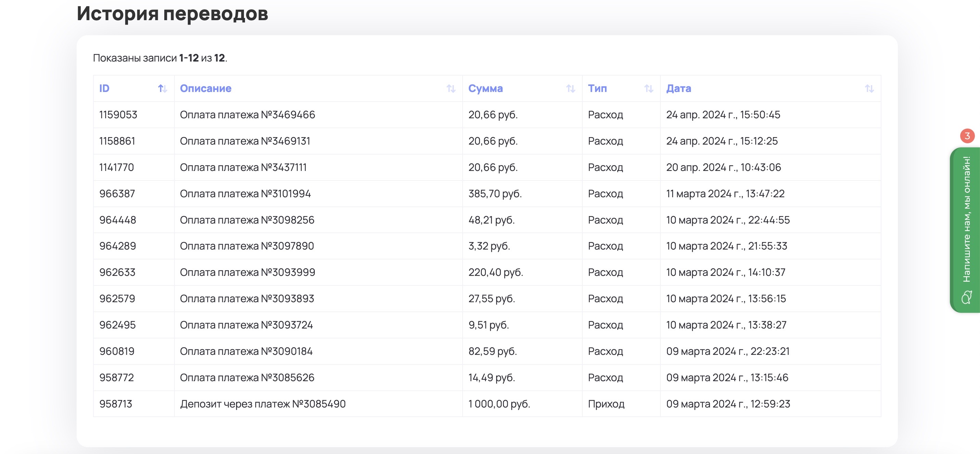This screenshot has height=454, width=980.
Task: Click the chat bubble icon on green widget
Action: pos(967,297)
